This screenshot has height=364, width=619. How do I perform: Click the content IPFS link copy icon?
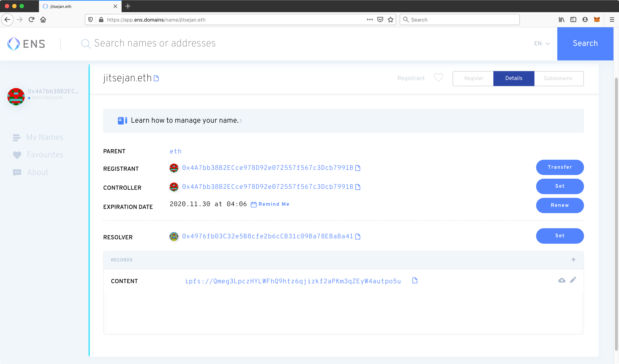coord(414,281)
